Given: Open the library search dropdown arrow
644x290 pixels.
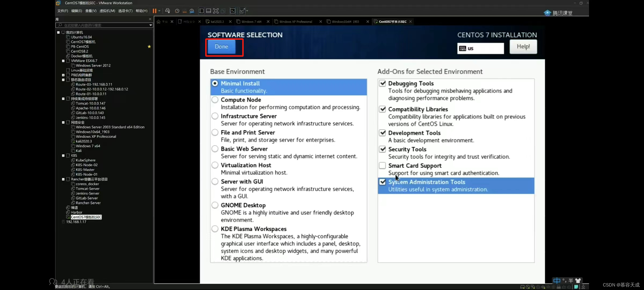Looking at the screenshot, I should (151, 25).
